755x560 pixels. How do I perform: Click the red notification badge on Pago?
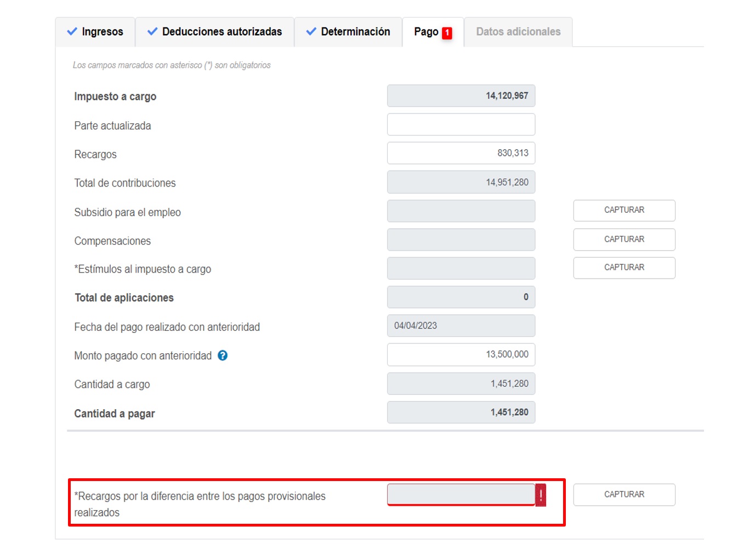click(447, 33)
